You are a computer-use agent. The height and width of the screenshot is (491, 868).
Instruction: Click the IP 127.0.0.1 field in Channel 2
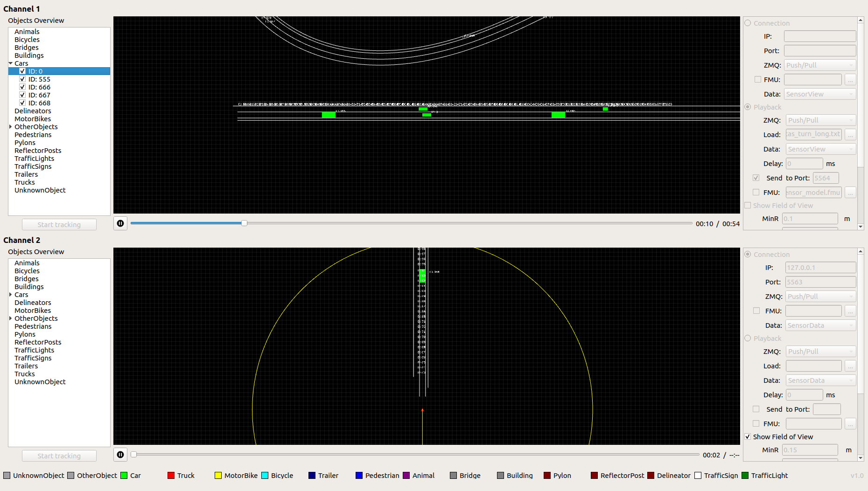click(x=821, y=268)
